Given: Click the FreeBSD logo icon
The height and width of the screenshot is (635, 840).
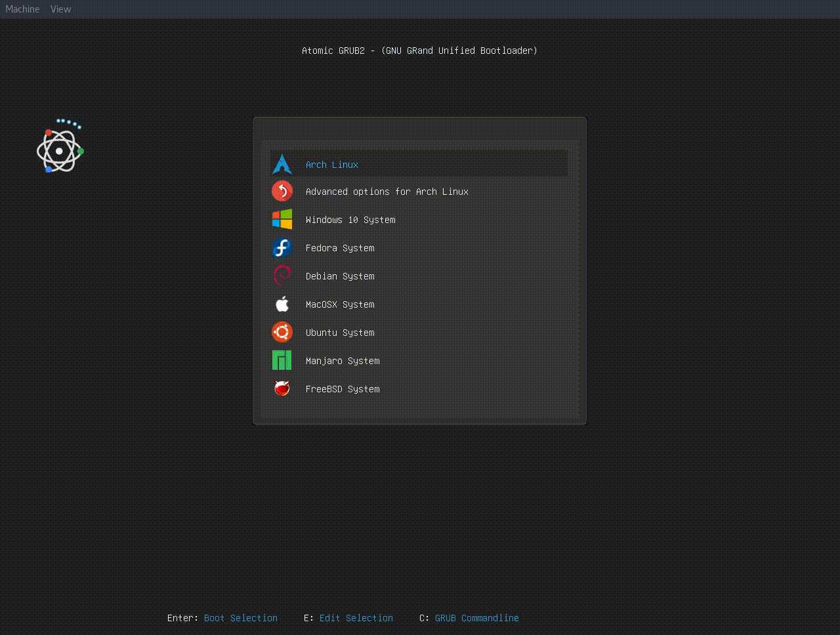Looking at the screenshot, I should tap(282, 388).
